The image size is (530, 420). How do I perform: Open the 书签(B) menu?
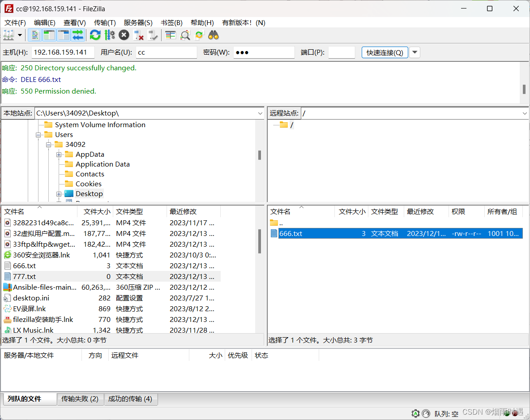coord(171,23)
